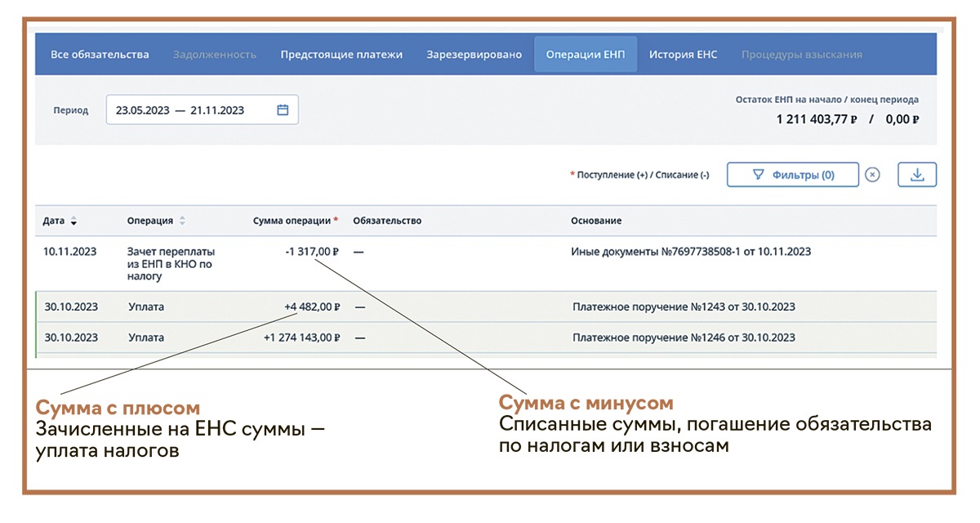Image resolution: width=980 pixels, height=523 pixels.
Task: Open the Все обязательства tab
Action: coord(100,55)
